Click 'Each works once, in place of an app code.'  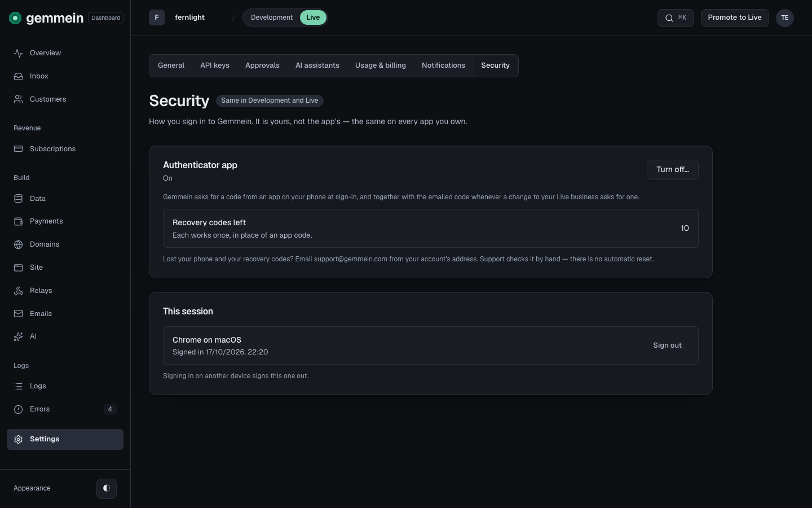(242, 235)
